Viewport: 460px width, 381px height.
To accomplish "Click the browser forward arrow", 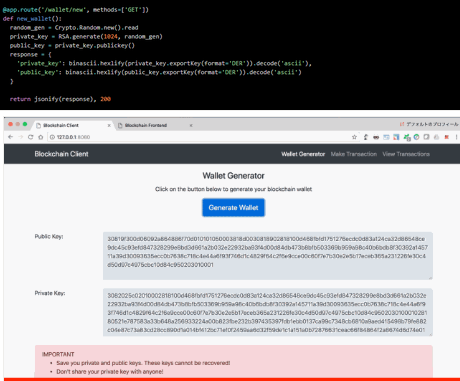I will pyautogui.click(x=20, y=137).
